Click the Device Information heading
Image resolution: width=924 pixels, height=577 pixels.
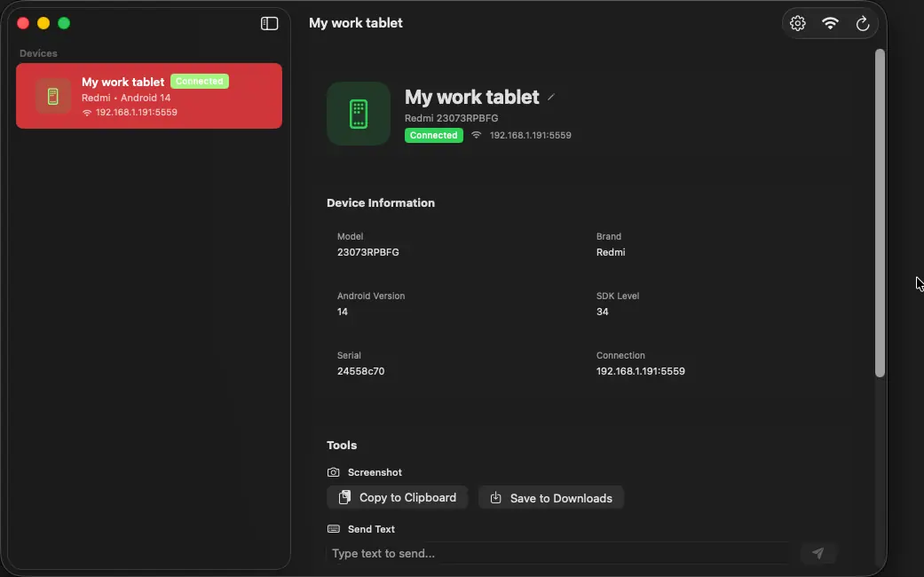point(381,202)
